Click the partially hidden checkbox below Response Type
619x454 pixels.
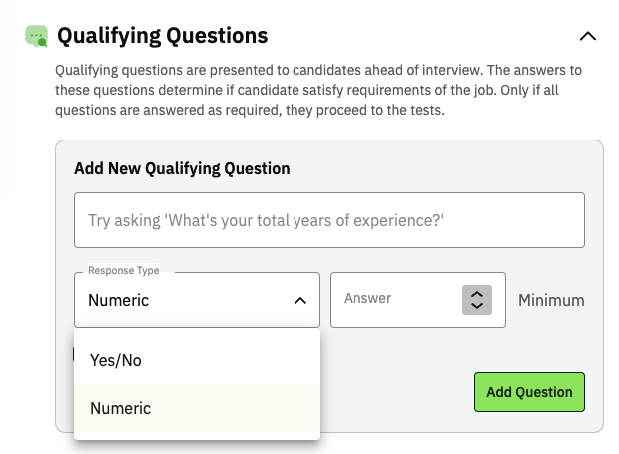click(76, 353)
